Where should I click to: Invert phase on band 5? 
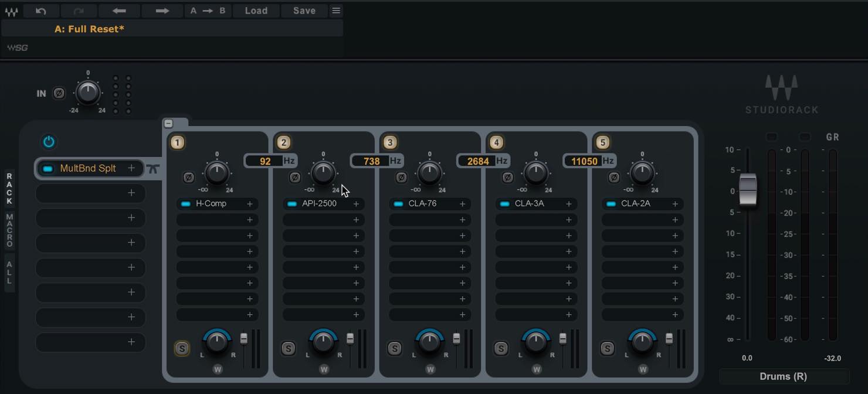coord(614,177)
